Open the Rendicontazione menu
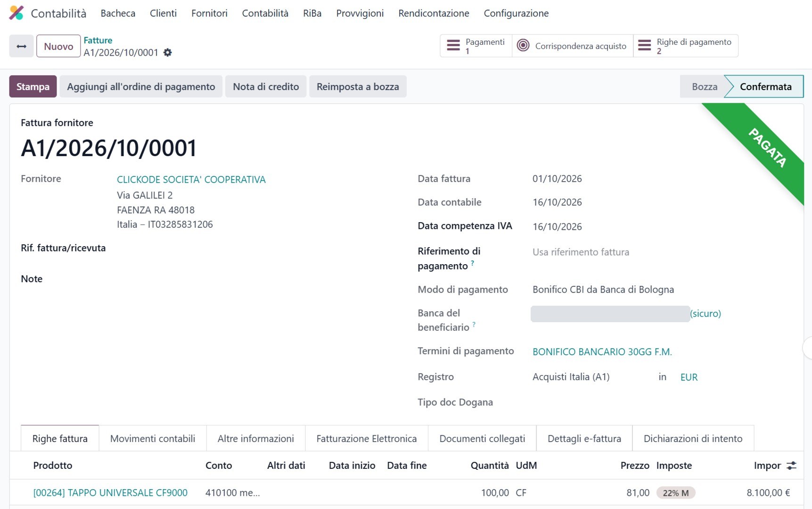Viewport: 812px width, 509px height. 434,13
